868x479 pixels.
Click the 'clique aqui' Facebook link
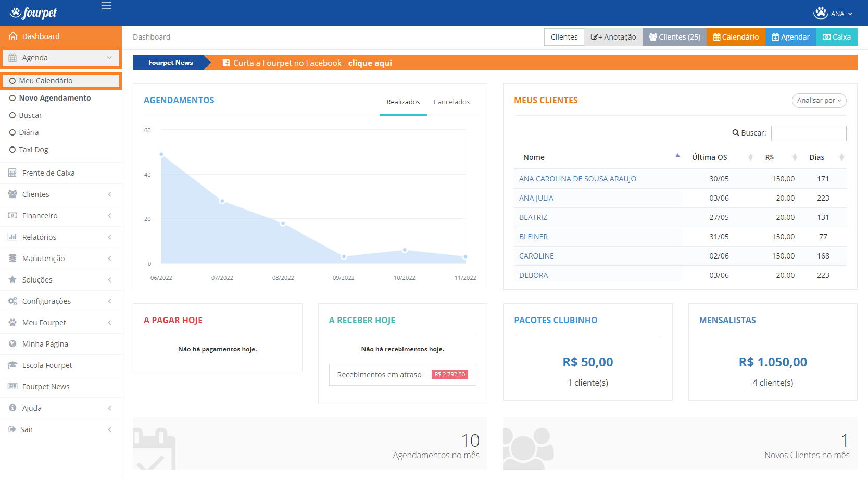click(x=370, y=63)
